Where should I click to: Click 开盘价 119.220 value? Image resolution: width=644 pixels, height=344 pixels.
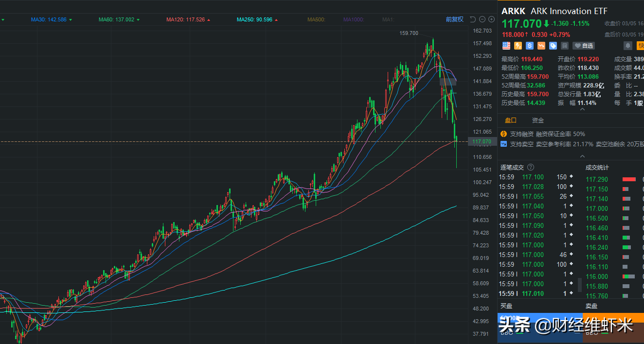[x=588, y=59]
